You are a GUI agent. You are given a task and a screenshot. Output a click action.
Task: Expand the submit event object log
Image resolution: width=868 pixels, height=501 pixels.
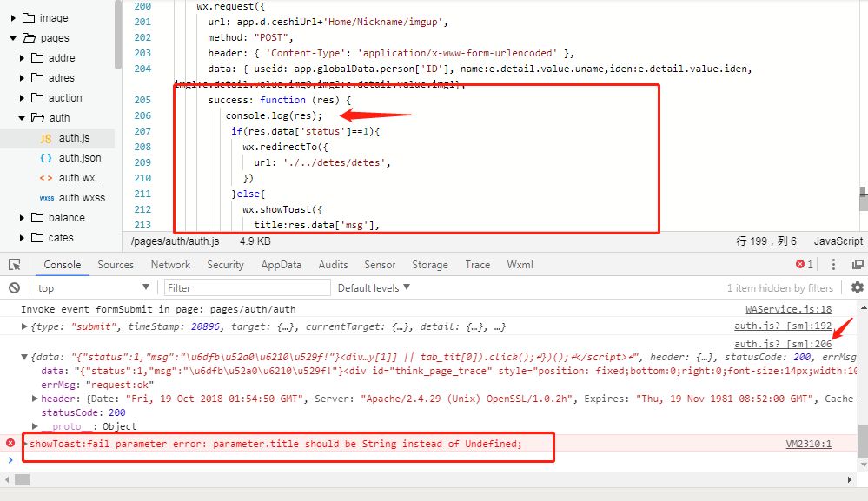click(24, 326)
